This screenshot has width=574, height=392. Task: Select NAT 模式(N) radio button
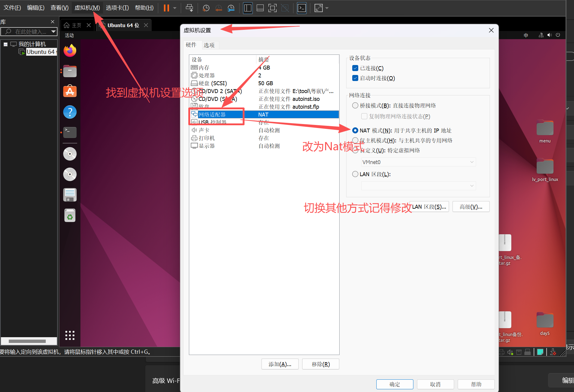[355, 131]
